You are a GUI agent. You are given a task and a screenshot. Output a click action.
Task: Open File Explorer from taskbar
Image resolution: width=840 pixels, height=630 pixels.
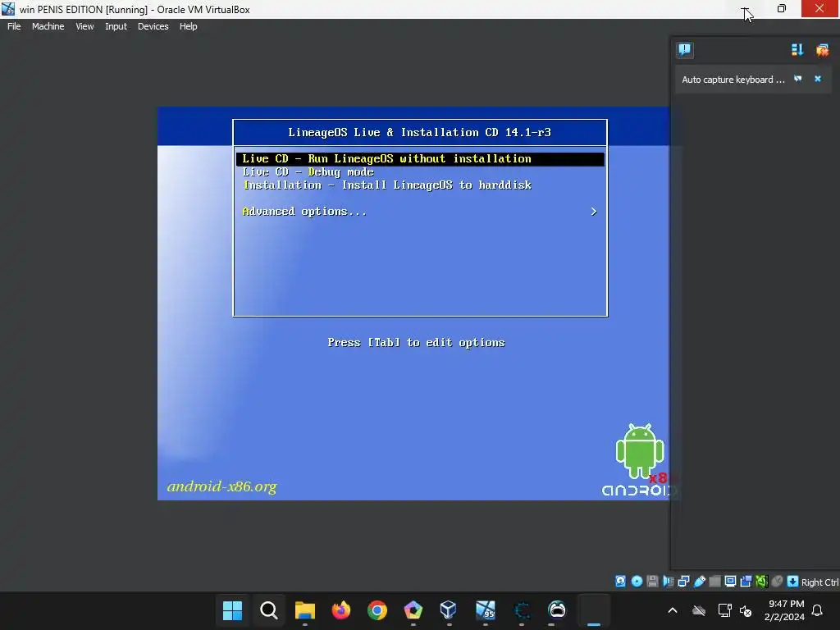(305, 610)
